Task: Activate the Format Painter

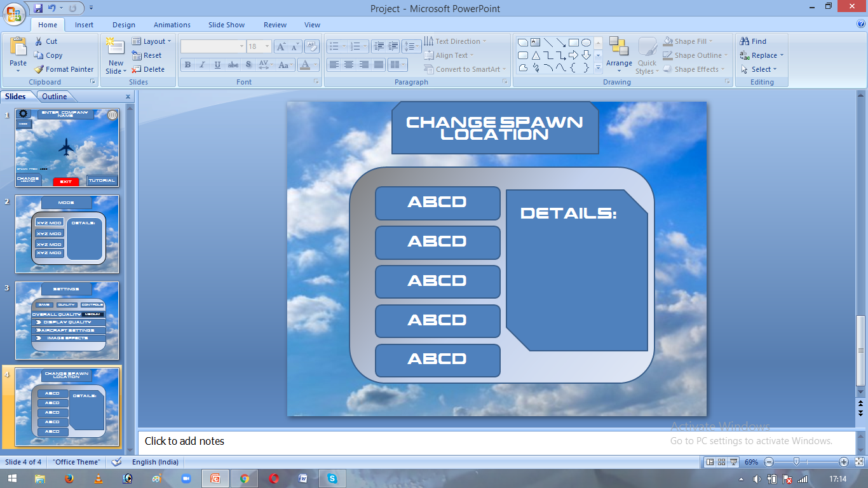Action: click(x=64, y=69)
